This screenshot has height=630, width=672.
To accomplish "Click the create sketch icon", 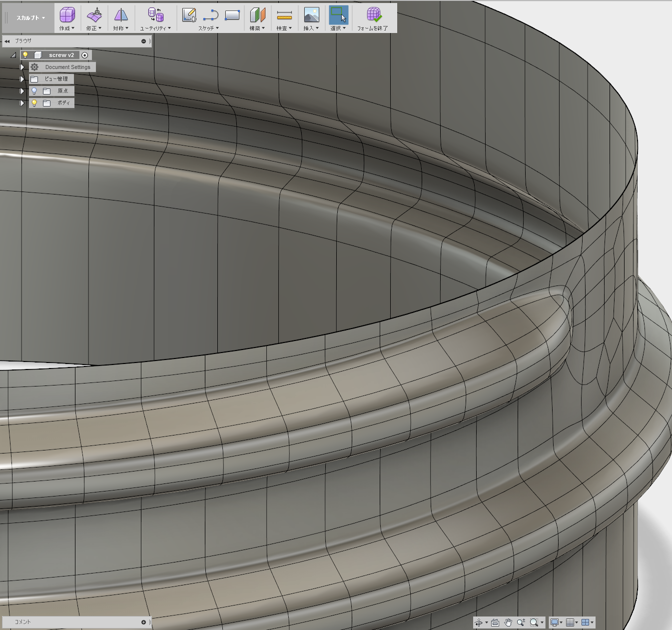I will [189, 15].
